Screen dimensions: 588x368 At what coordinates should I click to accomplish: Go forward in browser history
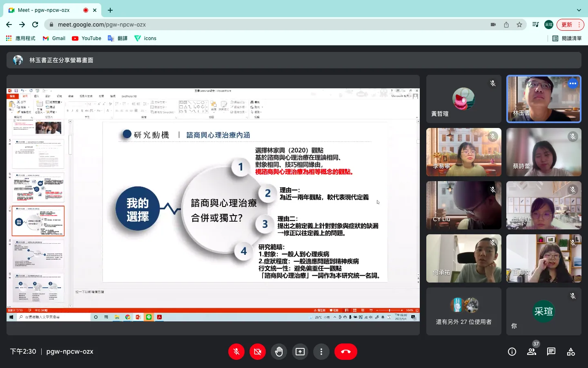(x=22, y=25)
